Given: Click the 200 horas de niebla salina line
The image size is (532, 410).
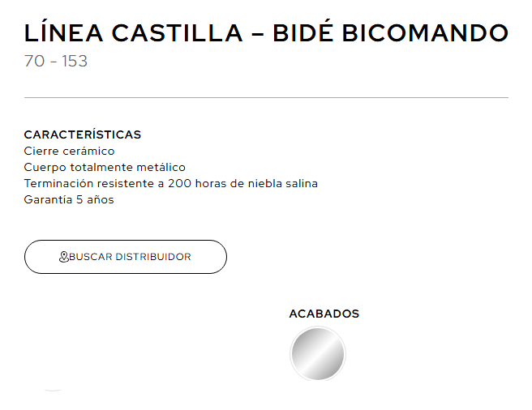Looking at the screenshot, I should (242, 183).
